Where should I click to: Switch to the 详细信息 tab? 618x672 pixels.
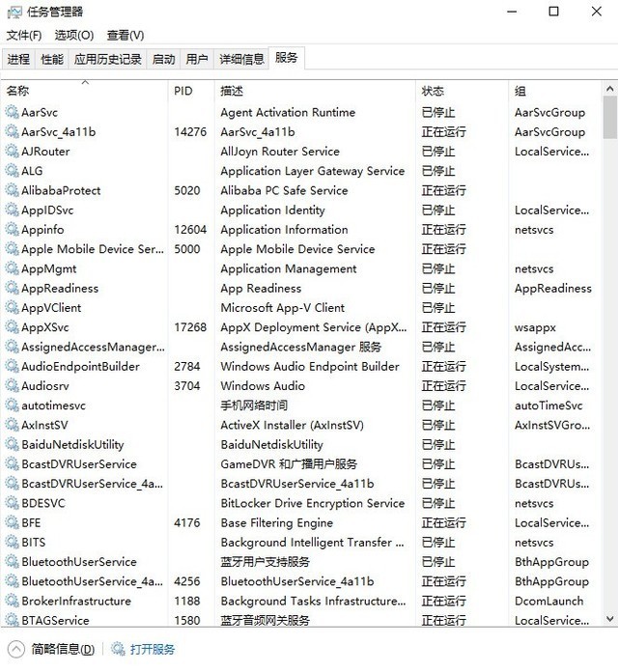tap(241, 59)
